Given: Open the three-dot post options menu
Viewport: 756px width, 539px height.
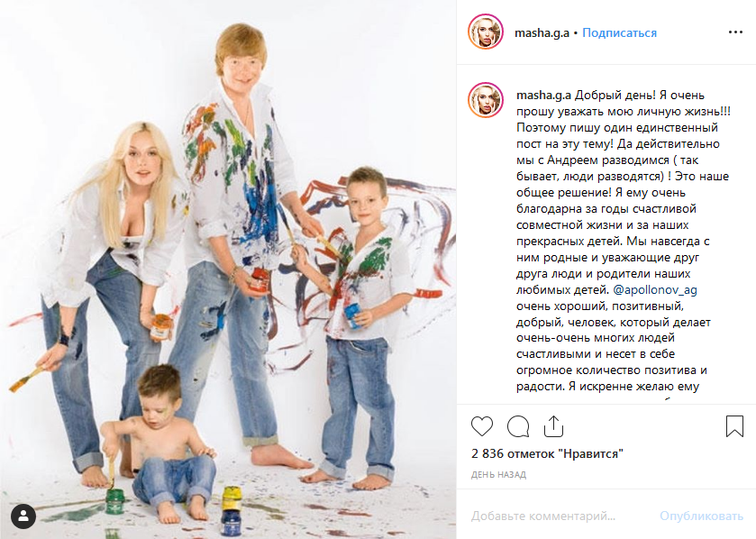Looking at the screenshot, I should coord(735,32).
